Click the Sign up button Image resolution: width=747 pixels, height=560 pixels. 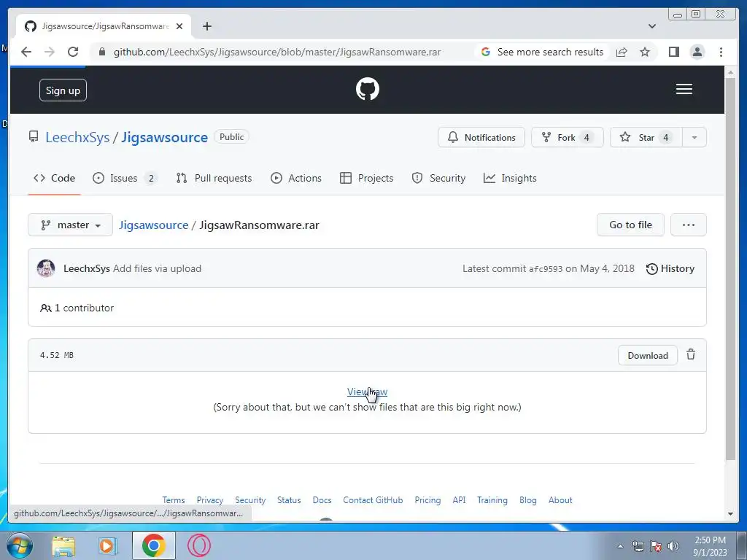tap(63, 90)
